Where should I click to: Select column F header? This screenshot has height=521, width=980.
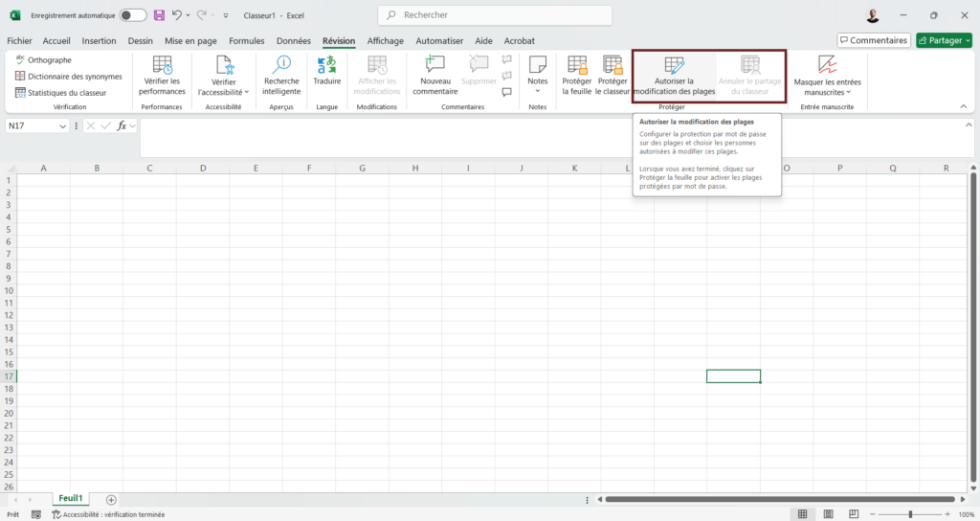309,168
